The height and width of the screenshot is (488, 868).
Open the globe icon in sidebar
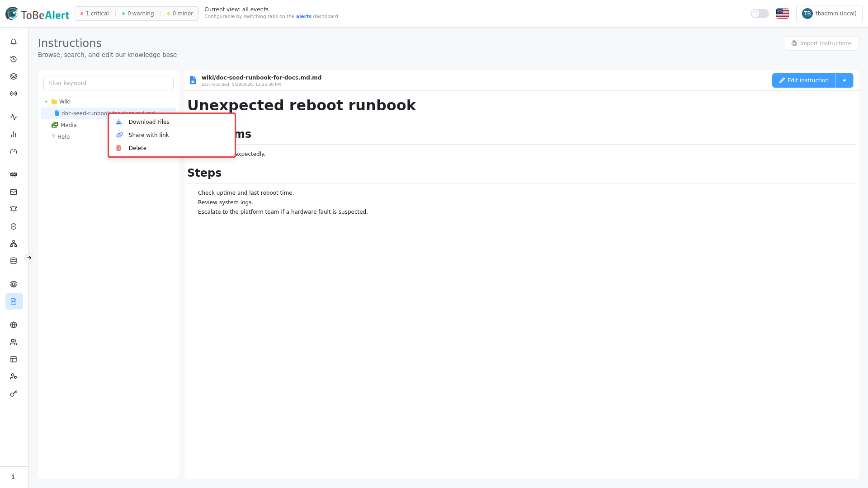click(14, 325)
